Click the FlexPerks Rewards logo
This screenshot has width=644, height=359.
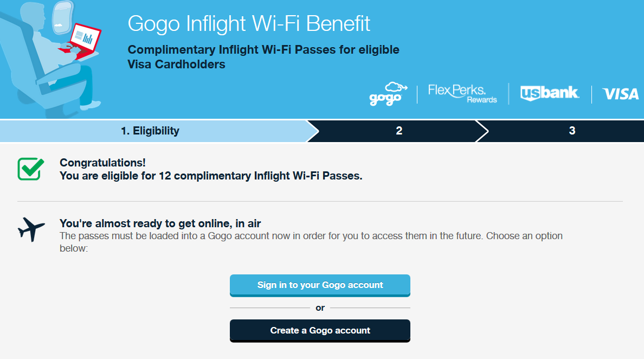(x=462, y=93)
